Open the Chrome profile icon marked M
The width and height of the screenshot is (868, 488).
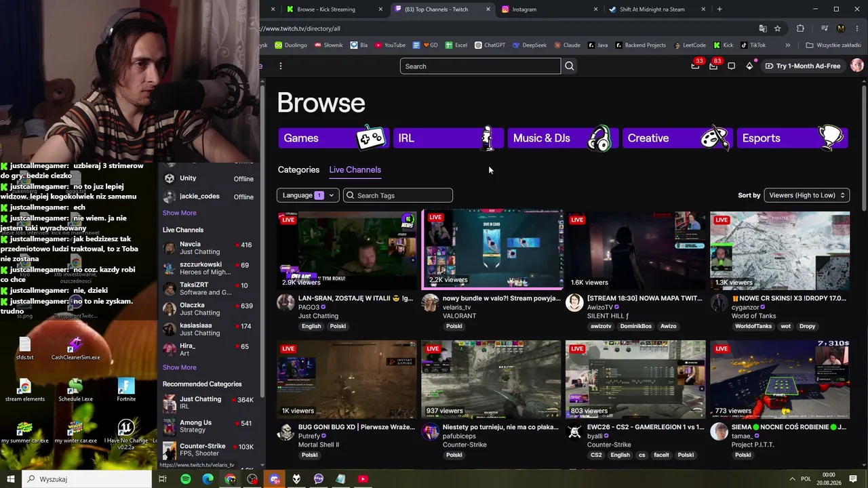(x=841, y=28)
